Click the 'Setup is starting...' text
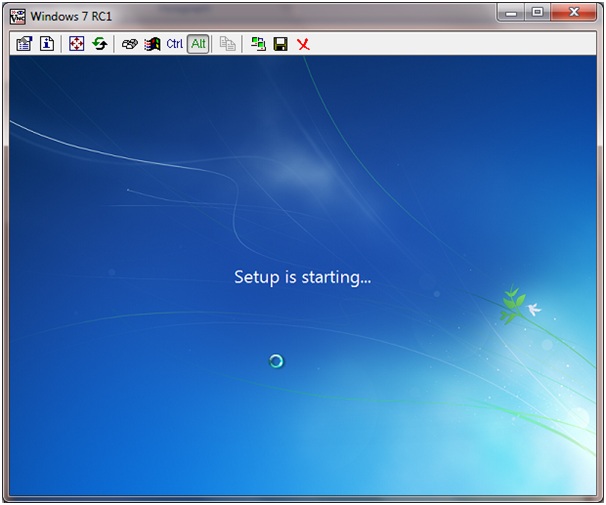This screenshot has height=505, width=606. [303, 277]
